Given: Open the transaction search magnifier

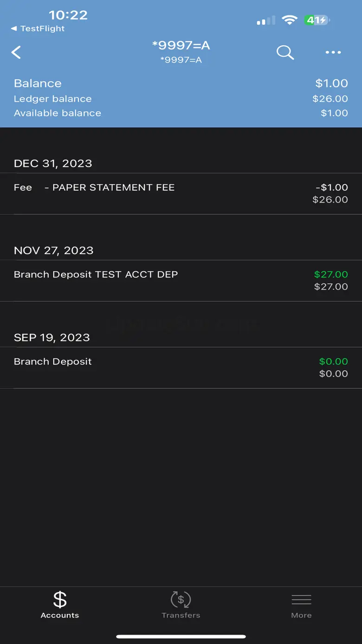Looking at the screenshot, I should click(285, 52).
